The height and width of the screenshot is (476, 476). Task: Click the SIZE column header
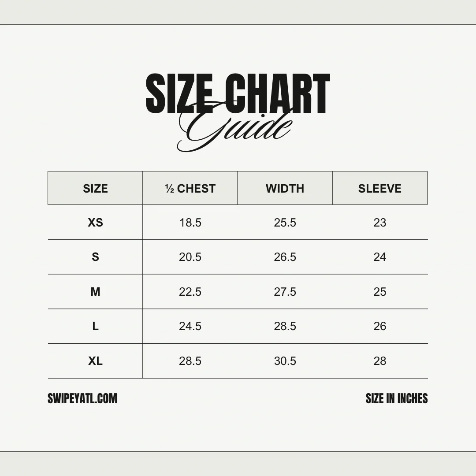[95, 189]
